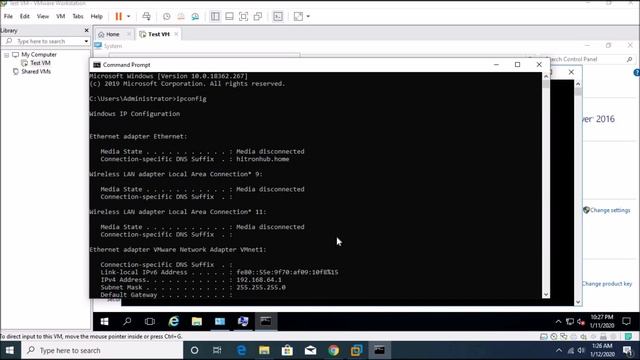Open Cortana on the host taskbar
Screen dimensions: 640x360
195,350
